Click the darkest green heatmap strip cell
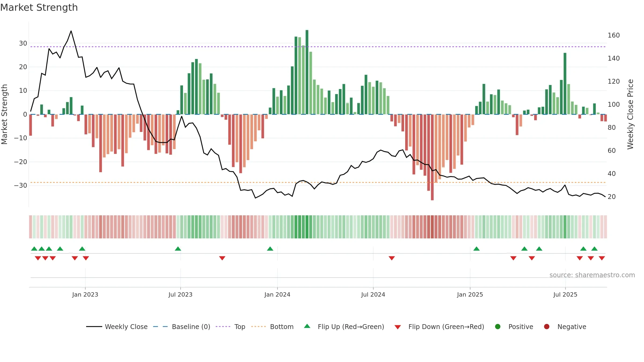Viewport: 644px width, 362px height. tap(307, 227)
